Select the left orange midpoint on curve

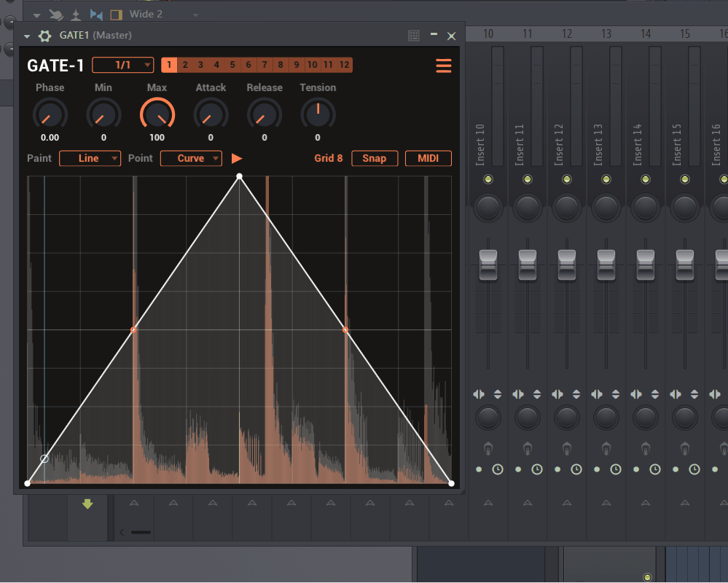(133, 330)
